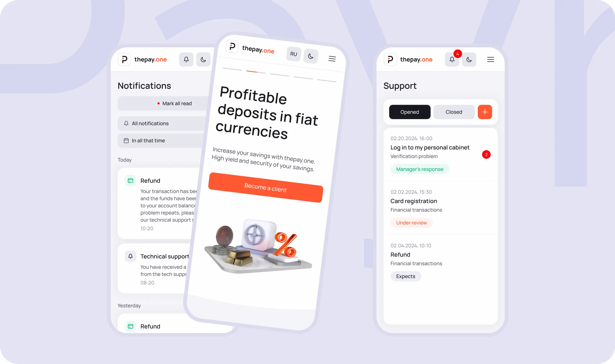Click the new ticket plus icon
This screenshot has height=364, width=615.
pyautogui.click(x=485, y=112)
